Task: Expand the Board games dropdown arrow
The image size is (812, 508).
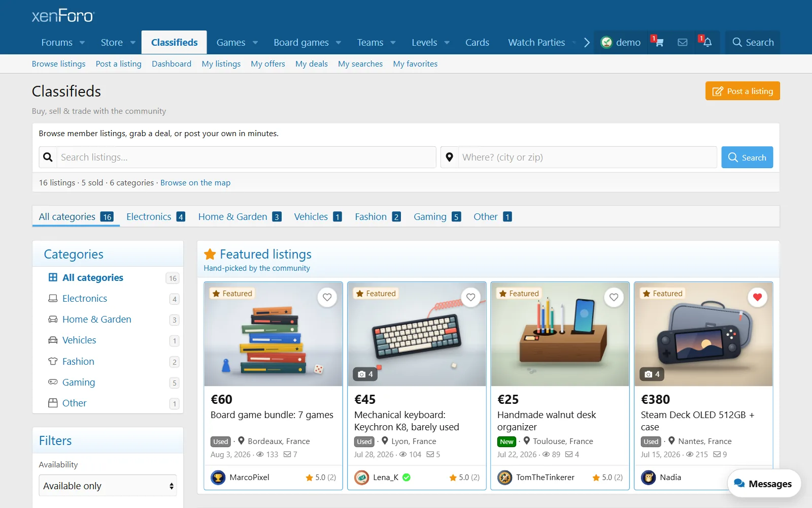Action: (339, 43)
